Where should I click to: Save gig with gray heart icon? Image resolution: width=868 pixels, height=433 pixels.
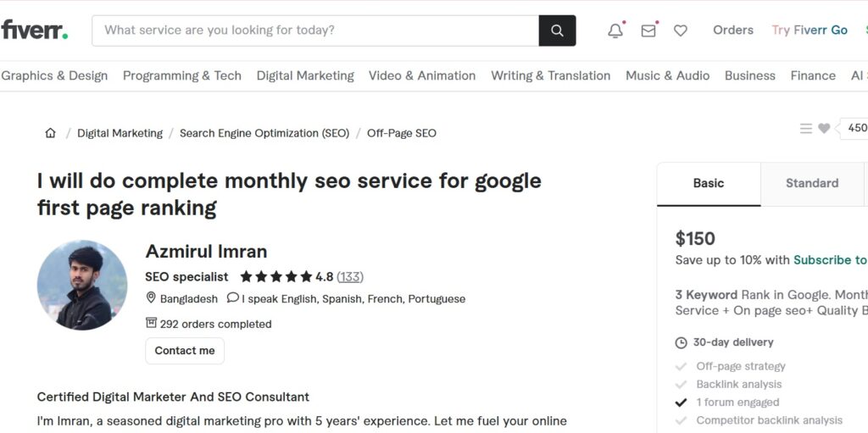pyautogui.click(x=824, y=129)
